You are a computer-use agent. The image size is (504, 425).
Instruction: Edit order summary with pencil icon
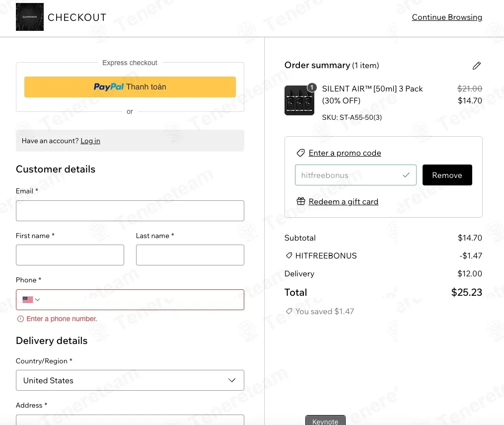(476, 66)
